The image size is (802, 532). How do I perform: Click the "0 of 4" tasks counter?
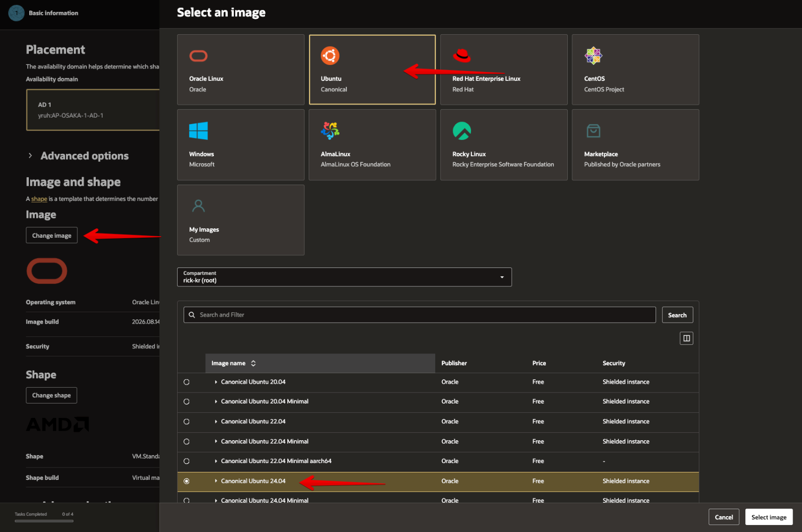coord(67,514)
